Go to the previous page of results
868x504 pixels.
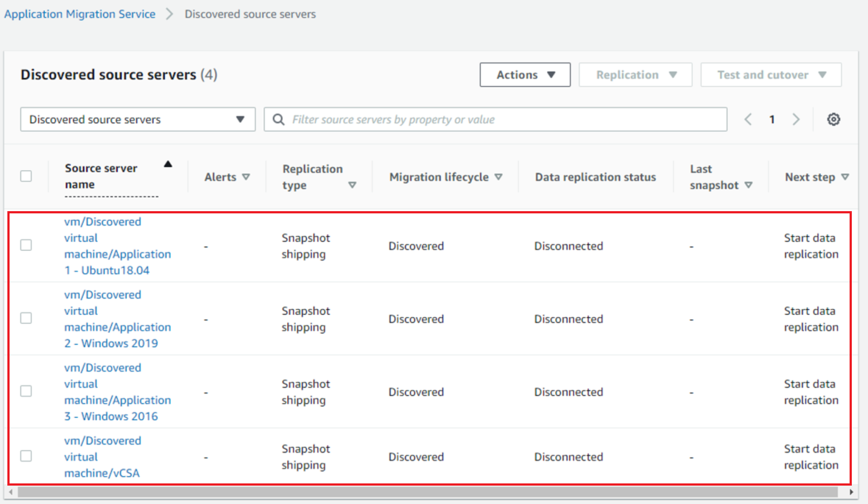click(748, 119)
